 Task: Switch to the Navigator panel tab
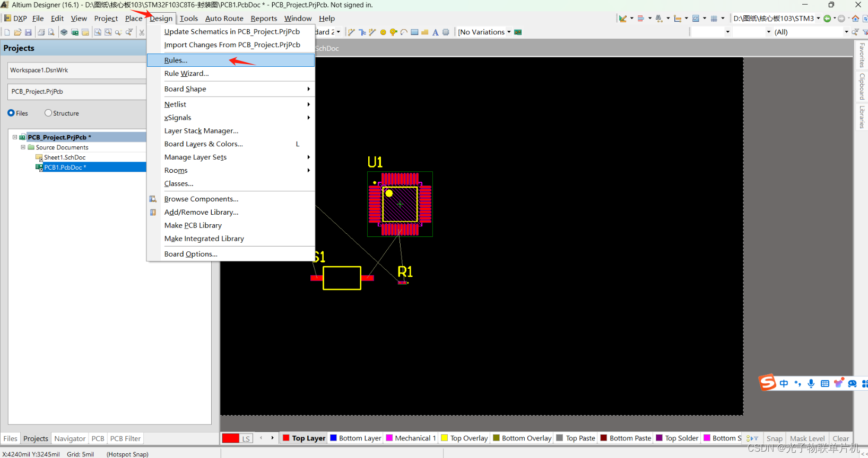pos(70,438)
